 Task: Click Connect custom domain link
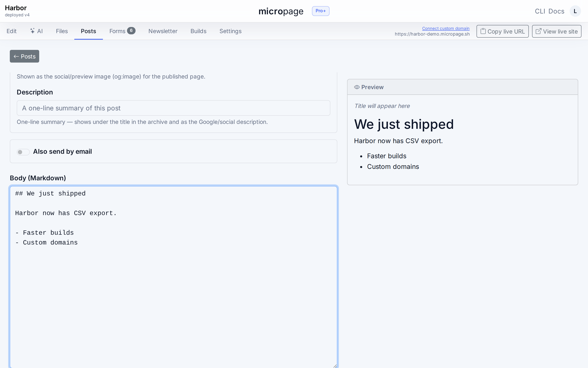[x=446, y=28]
